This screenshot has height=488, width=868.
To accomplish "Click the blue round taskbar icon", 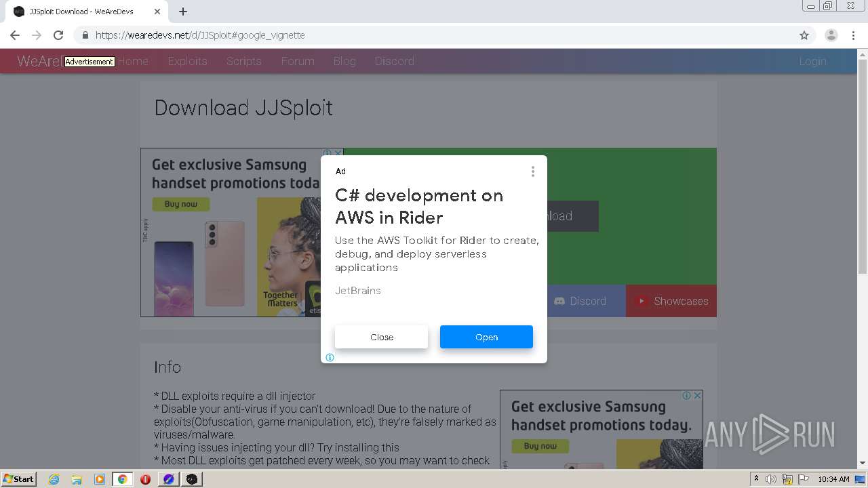I will [168, 479].
